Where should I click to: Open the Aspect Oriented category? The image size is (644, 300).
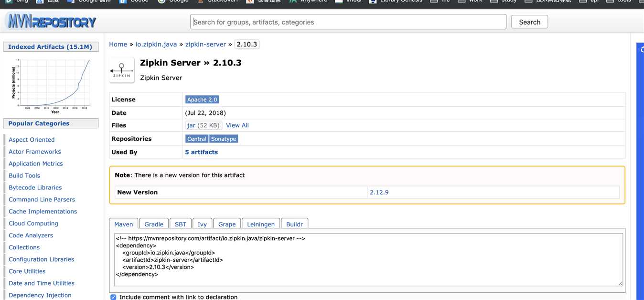tap(32, 140)
